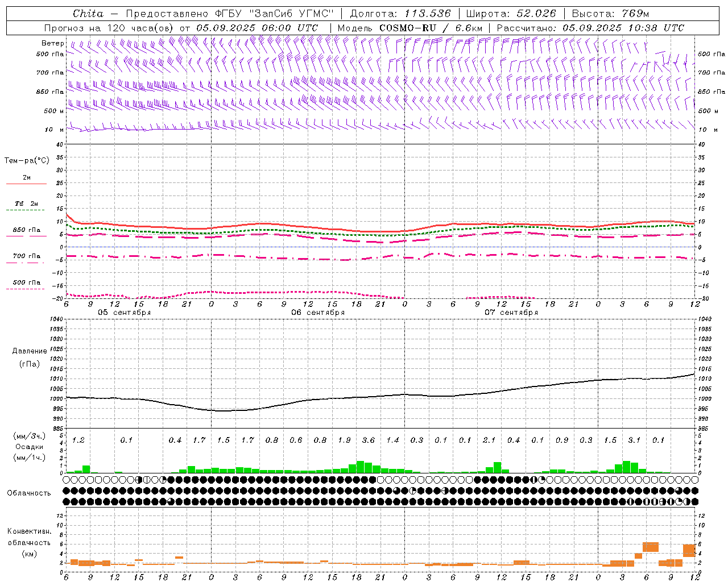This screenshot has width=728, height=582.
Task: Click the 05 сентября date label
Action: (124, 313)
